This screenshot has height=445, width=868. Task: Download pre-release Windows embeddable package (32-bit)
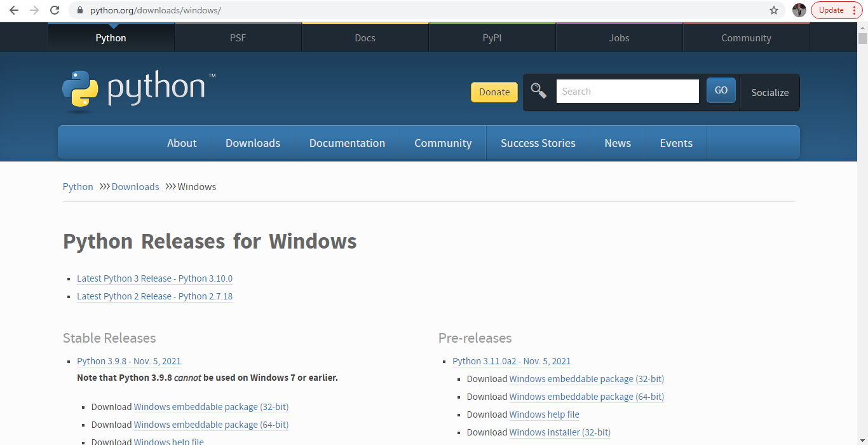[587, 379]
